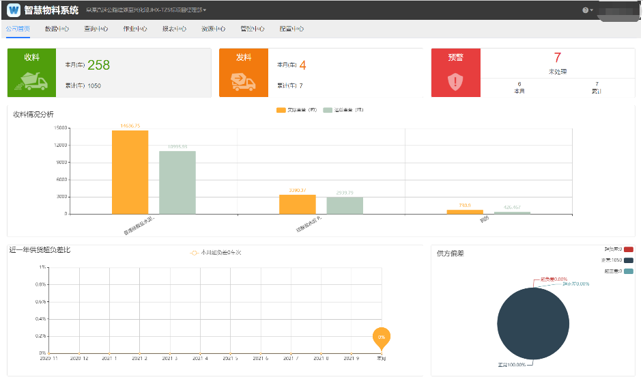Click the blue W app logo
643x384 pixels.
point(14,10)
